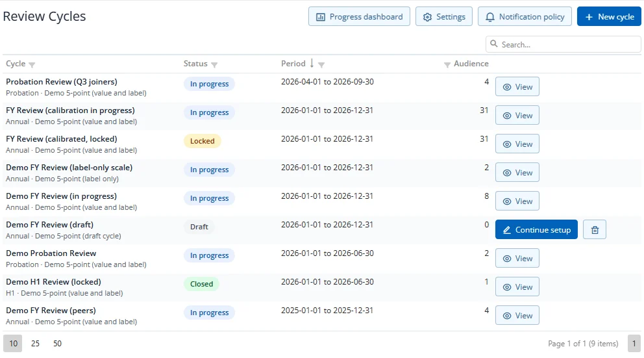Select 'Demo FY Review (in progress)' title
The width and height of the screenshot is (644, 358).
61,196
